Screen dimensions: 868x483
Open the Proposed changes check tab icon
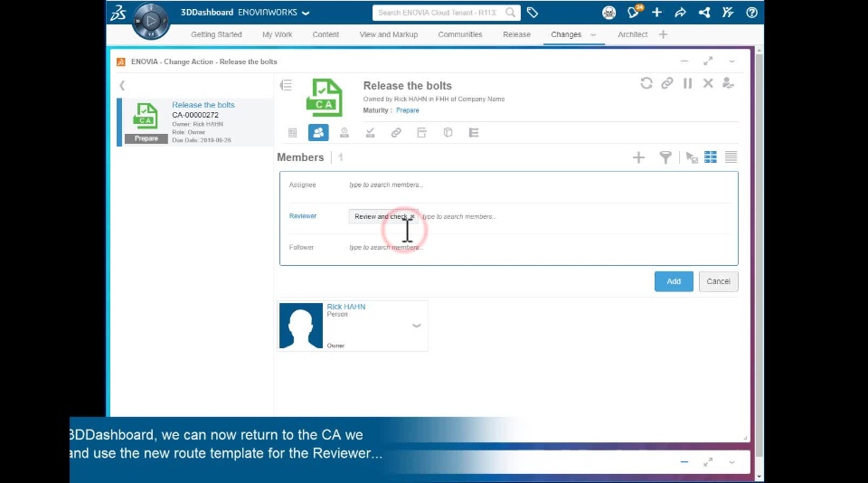[370, 132]
